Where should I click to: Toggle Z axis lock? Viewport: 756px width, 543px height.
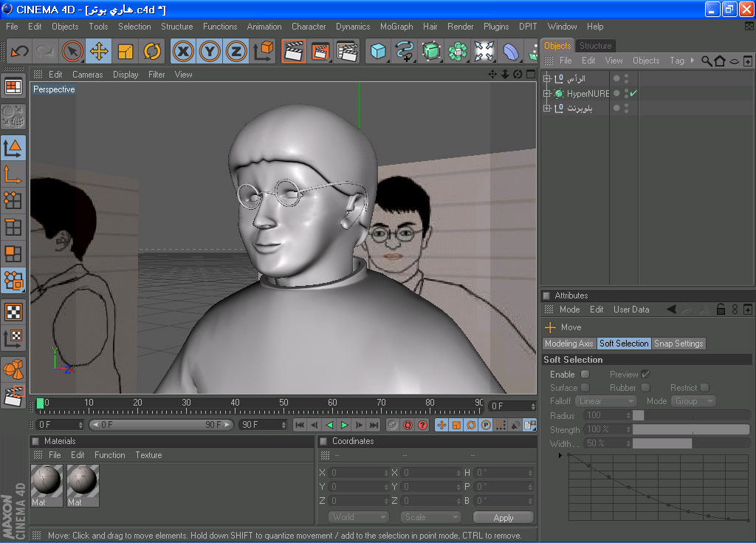tap(236, 51)
